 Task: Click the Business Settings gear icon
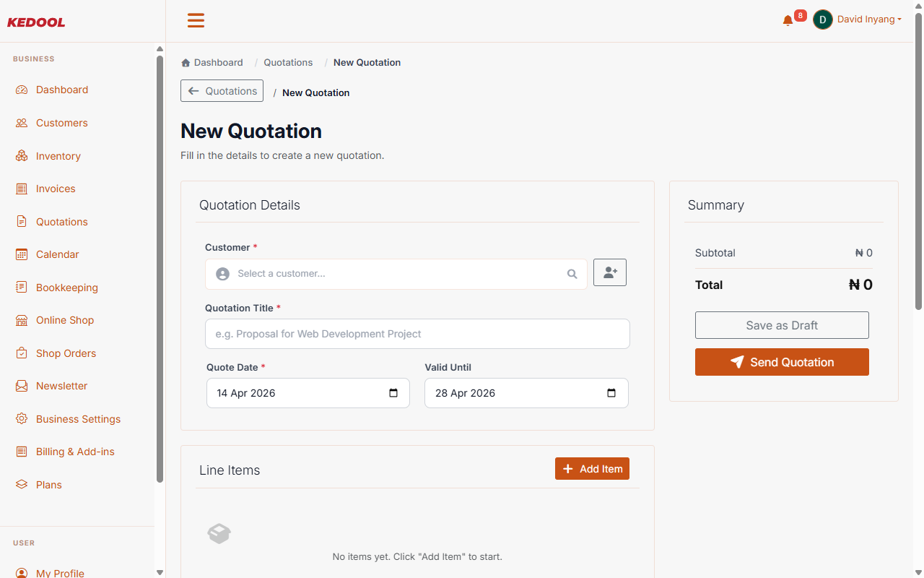click(x=22, y=419)
